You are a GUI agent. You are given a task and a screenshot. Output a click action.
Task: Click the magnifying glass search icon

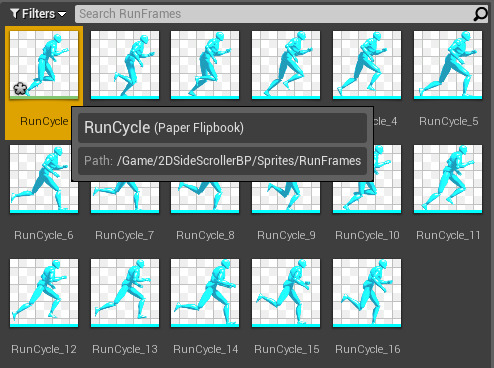coord(480,14)
